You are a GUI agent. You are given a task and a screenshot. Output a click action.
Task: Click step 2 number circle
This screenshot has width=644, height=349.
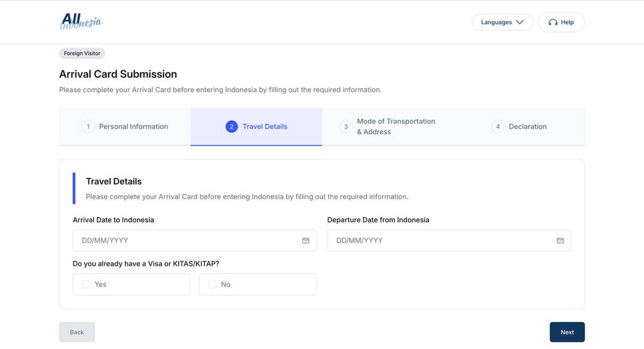tap(231, 127)
